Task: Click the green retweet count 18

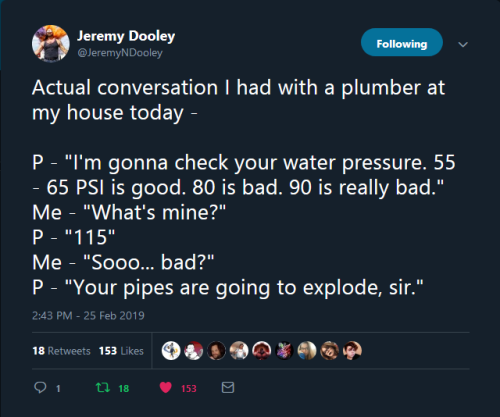Action: pyautogui.click(x=124, y=388)
